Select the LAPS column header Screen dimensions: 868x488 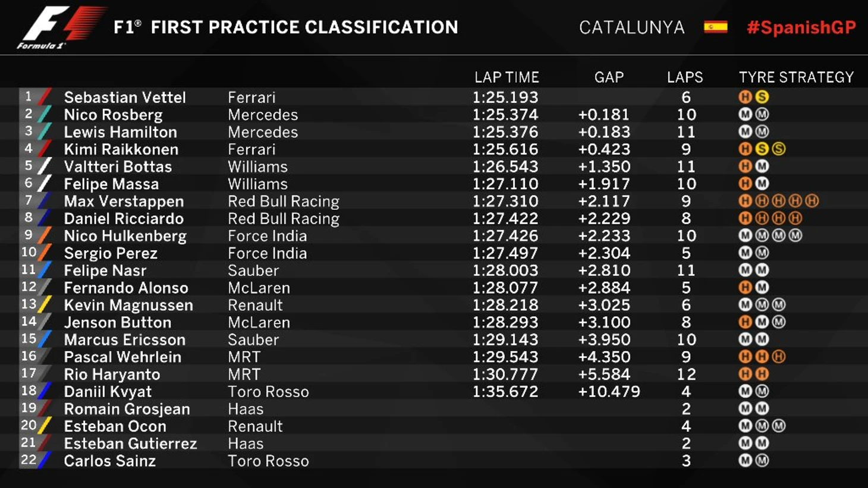tap(685, 77)
